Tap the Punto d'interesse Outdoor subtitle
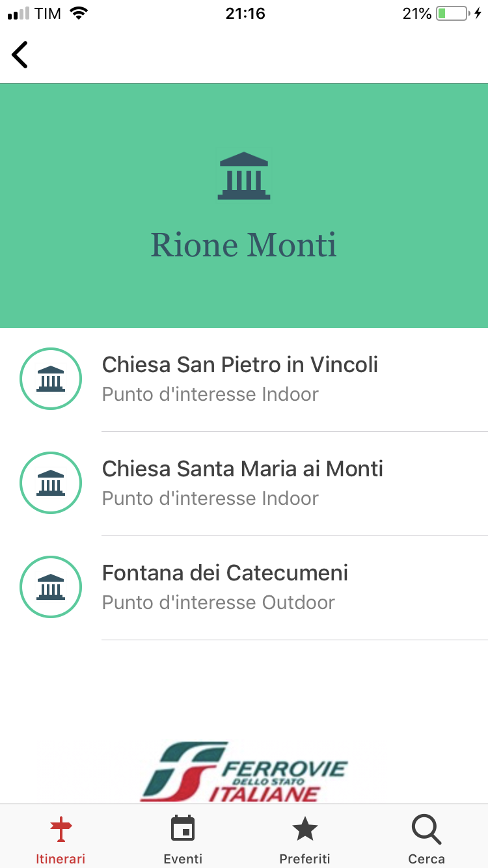The width and height of the screenshot is (488, 868). 219,603
